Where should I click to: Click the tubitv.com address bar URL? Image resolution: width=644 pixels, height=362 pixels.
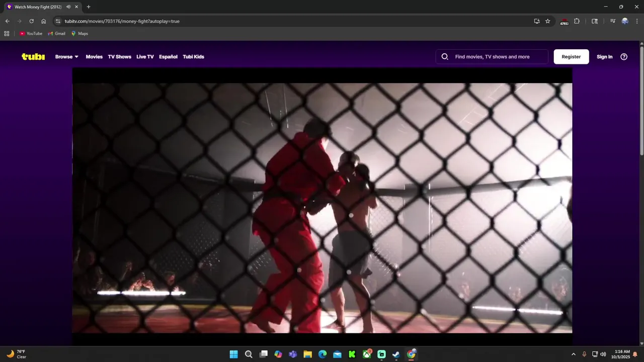pyautogui.click(x=122, y=21)
